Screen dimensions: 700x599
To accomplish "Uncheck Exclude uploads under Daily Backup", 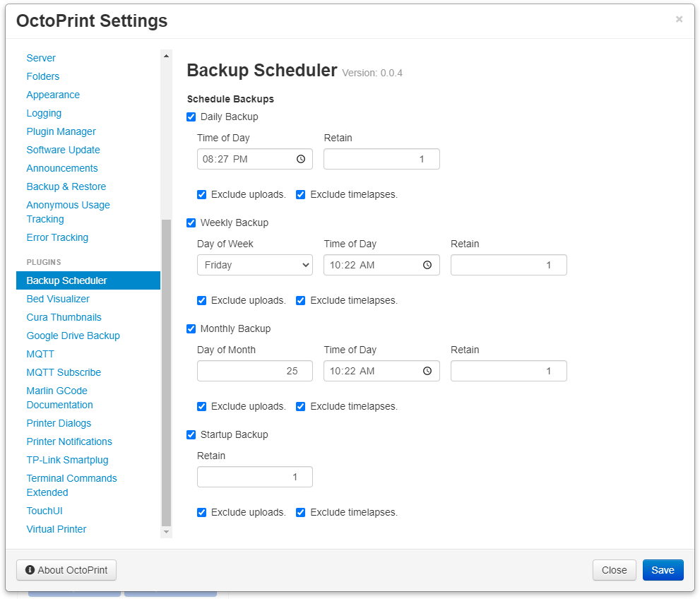I will tap(202, 195).
